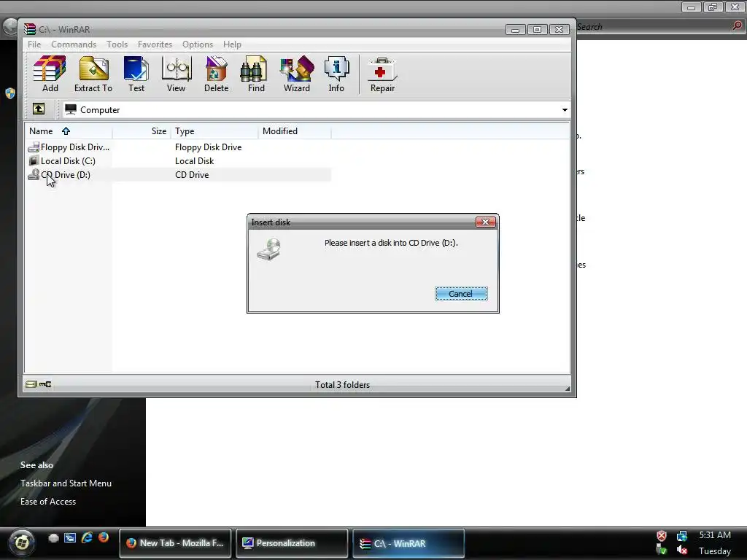Select the 'Local Disk (C:)' row name

point(68,161)
